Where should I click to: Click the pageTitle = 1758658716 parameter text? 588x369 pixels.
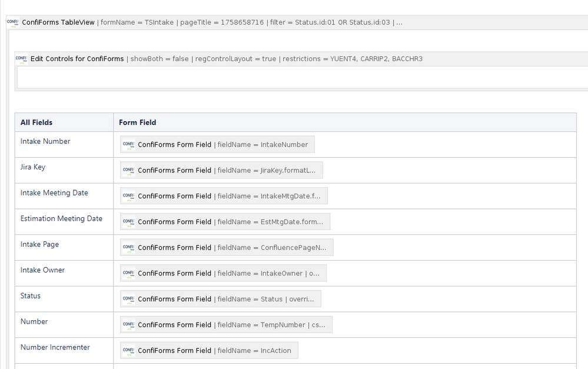pos(222,22)
